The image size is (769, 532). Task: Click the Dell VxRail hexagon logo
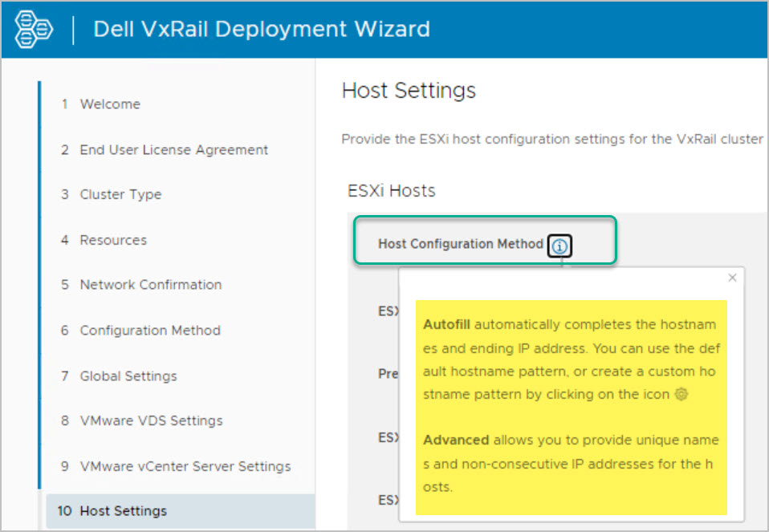tap(34, 29)
